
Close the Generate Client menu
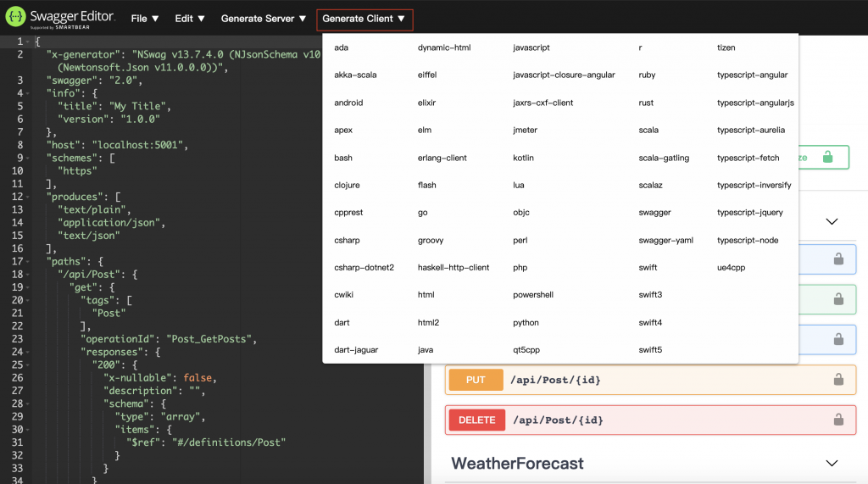tap(364, 19)
